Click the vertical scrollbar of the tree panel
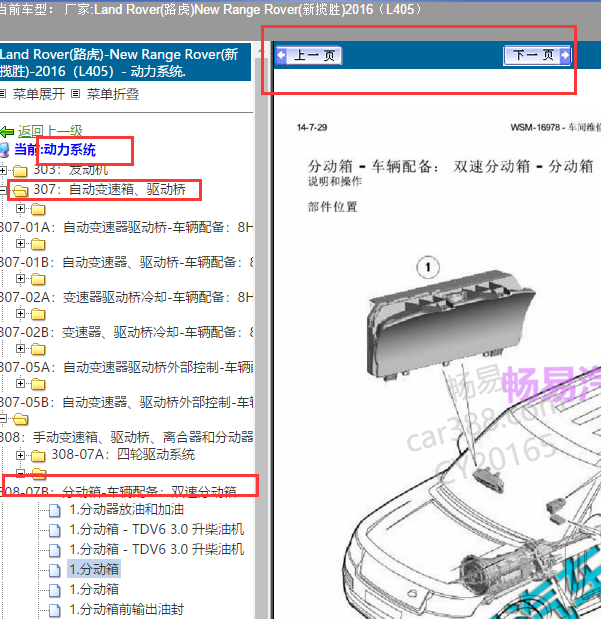 click(261, 330)
